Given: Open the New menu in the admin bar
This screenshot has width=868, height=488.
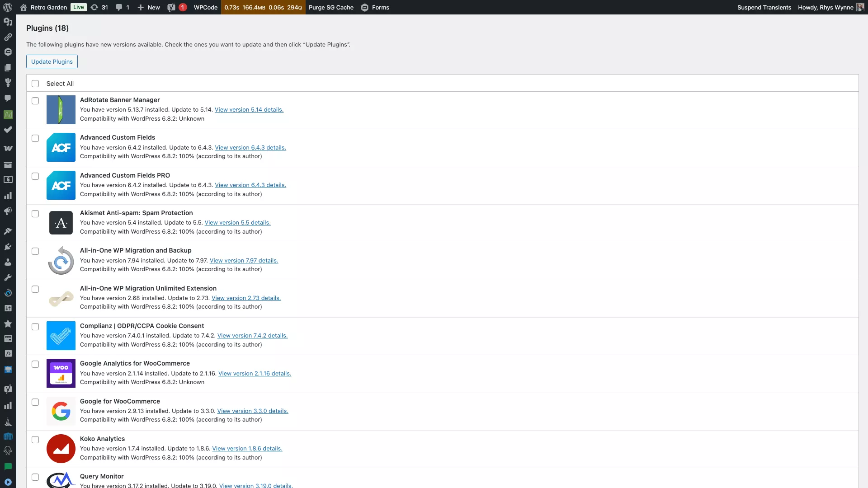Looking at the screenshot, I should [148, 7].
